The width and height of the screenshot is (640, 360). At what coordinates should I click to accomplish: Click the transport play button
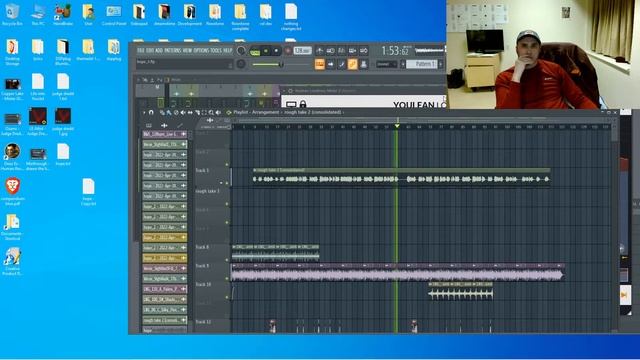tap(266, 51)
